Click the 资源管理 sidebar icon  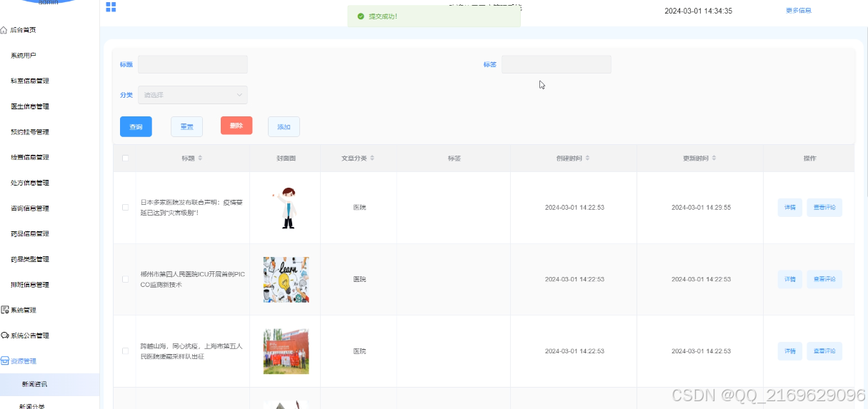[x=4, y=361]
